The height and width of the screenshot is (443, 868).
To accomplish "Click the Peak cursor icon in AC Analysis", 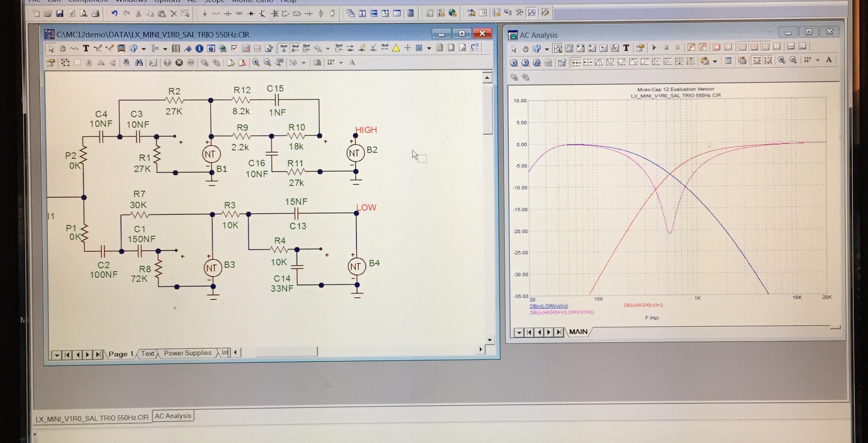I will pyautogui.click(x=599, y=62).
